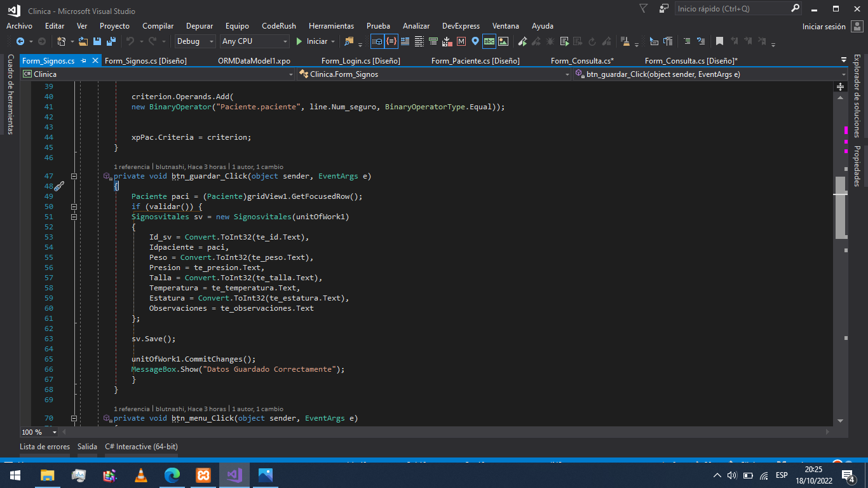Open the notifications flag in the title bar

tap(644, 9)
